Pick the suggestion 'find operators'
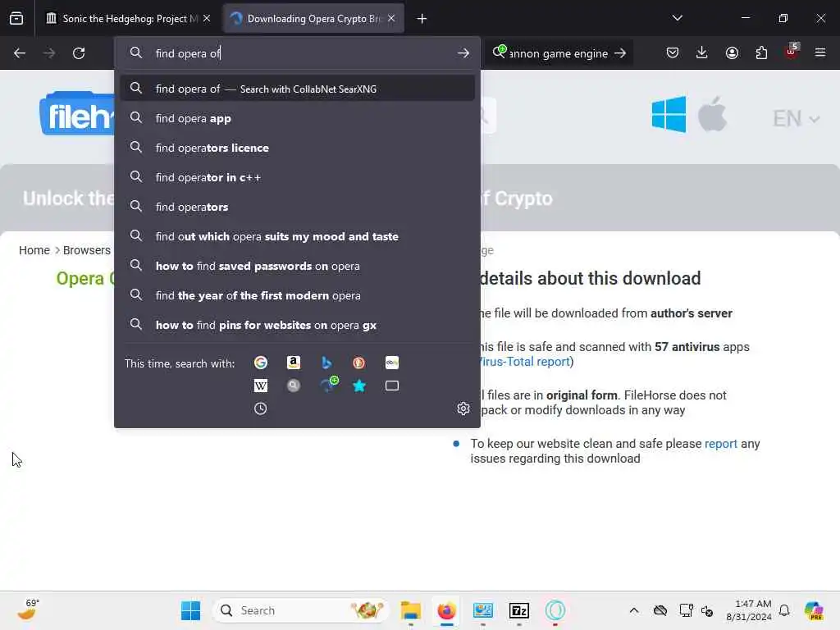Image resolution: width=840 pixels, height=630 pixels. pos(297,207)
